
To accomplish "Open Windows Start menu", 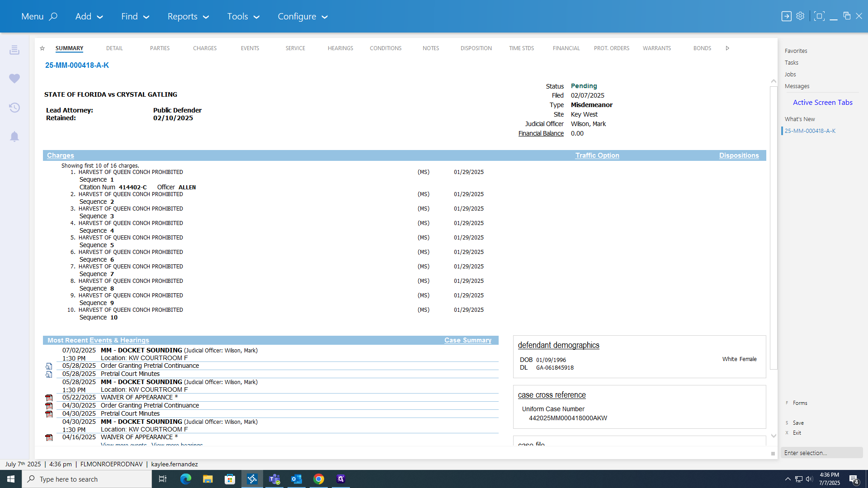I will tap(11, 479).
